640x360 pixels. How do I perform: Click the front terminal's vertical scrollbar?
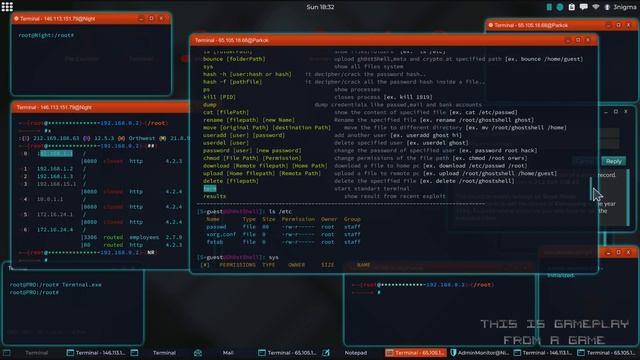591,188
